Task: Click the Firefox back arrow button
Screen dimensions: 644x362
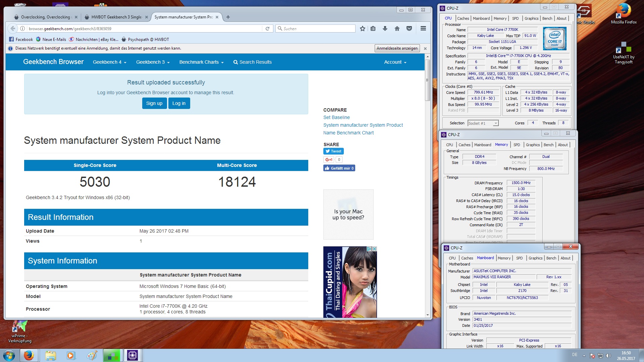Action: click(12, 28)
